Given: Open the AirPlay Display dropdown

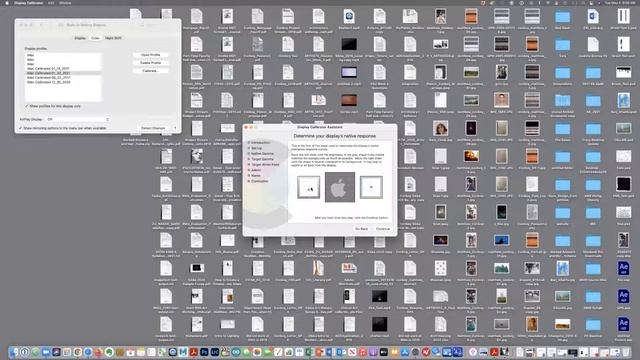Looking at the screenshot, I should (x=77, y=119).
